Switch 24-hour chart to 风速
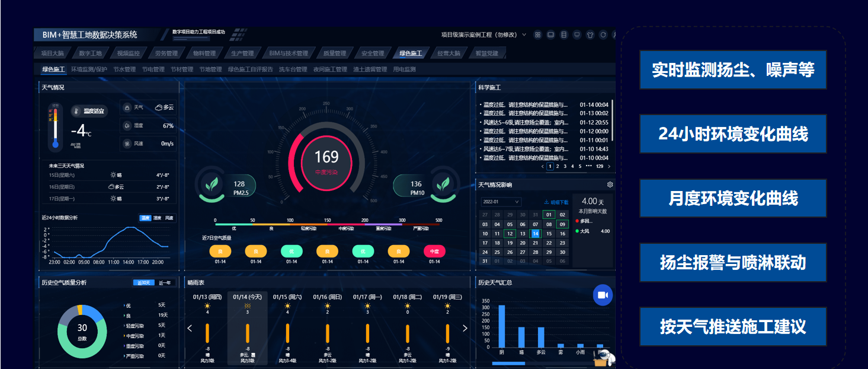Image resolution: width=868 pixels, height=369 pixels. coord(169,218)
